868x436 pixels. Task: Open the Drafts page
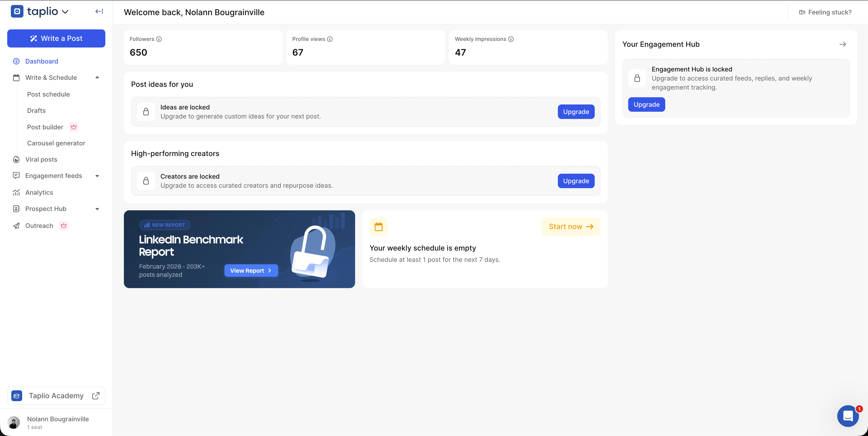click(x=36, y=111)
